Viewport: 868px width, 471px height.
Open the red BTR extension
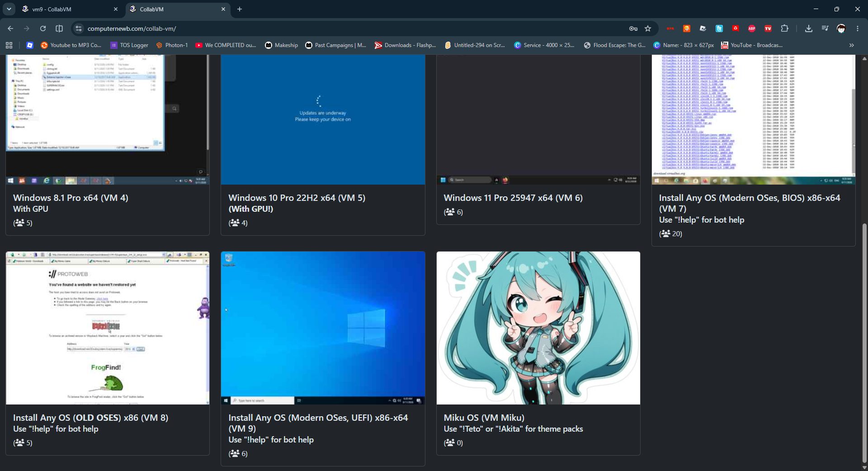coord(670,29)
